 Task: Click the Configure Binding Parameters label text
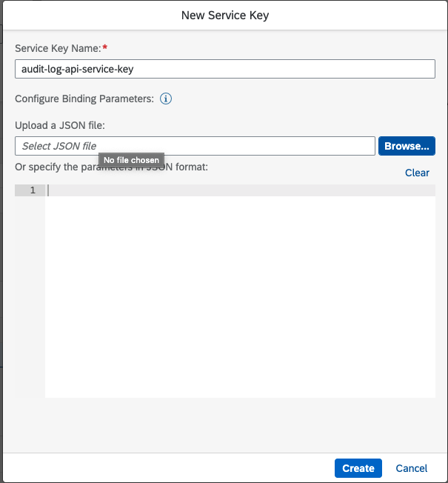(84, 99)
